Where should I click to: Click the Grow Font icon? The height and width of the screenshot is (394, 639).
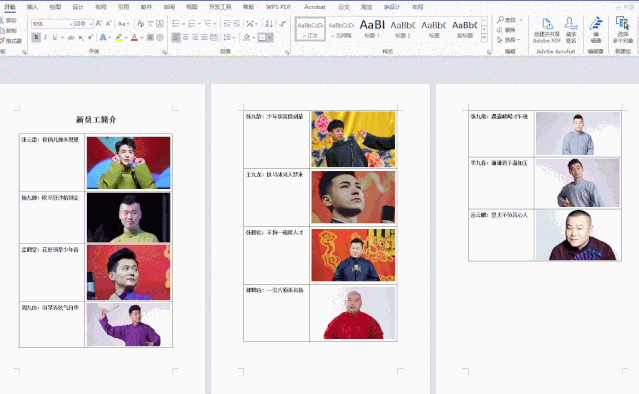click(99, 24)
